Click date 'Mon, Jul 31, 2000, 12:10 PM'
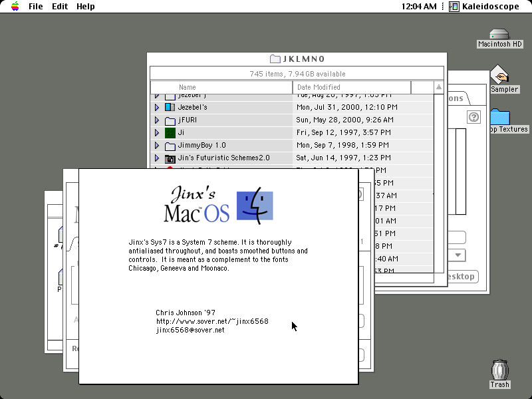 pos(346,107)
